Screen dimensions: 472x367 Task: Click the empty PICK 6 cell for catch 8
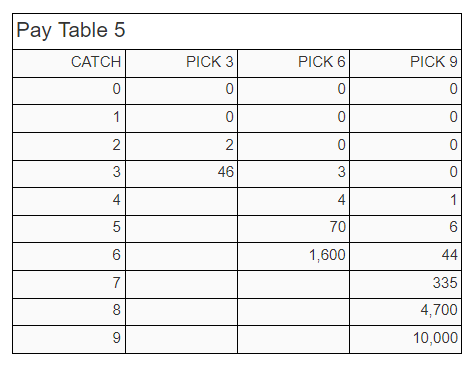tap(293, 312)
